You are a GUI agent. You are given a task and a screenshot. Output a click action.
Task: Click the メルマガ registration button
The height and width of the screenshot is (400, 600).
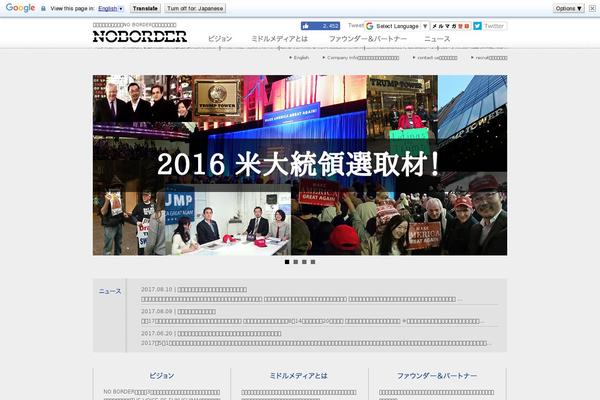coord(451,26)
